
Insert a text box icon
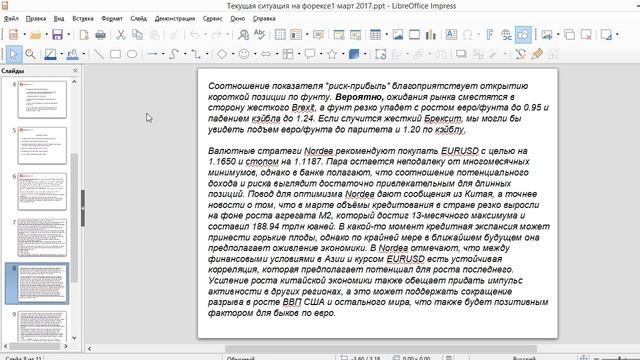point(451,35)
